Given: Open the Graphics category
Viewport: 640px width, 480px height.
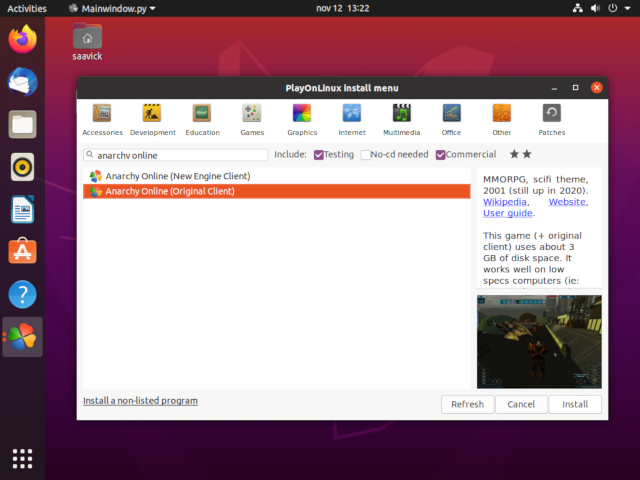Looking at the screenshot, I should pos(302,120).
